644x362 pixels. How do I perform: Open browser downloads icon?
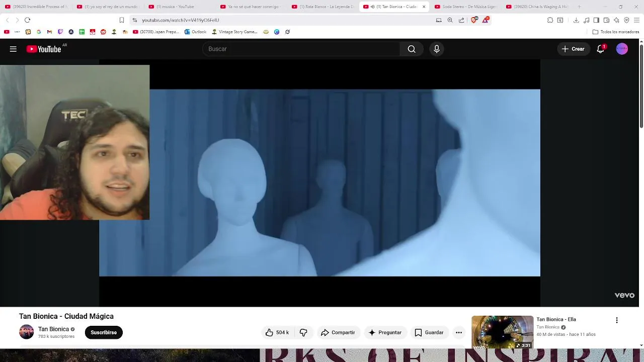pos(576,20)
